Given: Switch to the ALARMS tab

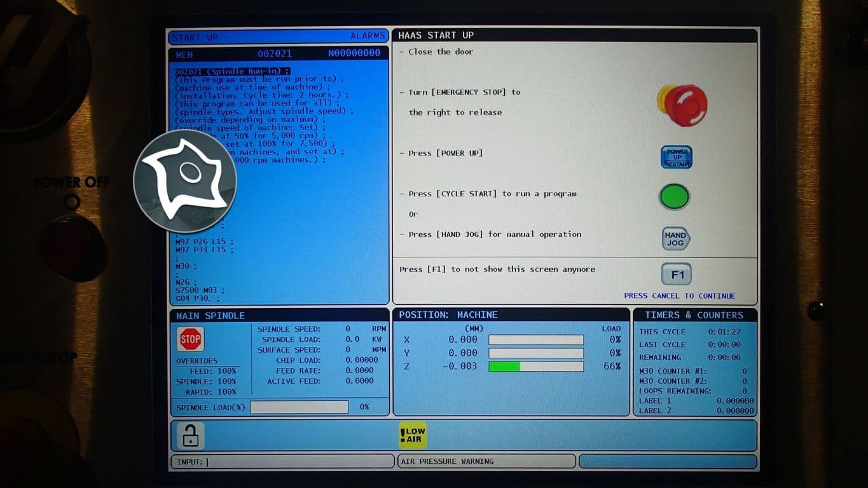Looking at the screenshot, I should 368,36.
